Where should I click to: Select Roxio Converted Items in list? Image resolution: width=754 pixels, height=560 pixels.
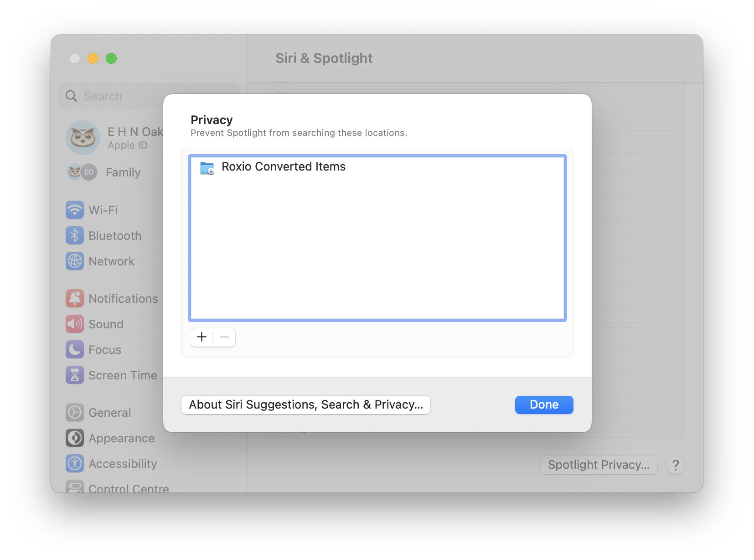283,167
